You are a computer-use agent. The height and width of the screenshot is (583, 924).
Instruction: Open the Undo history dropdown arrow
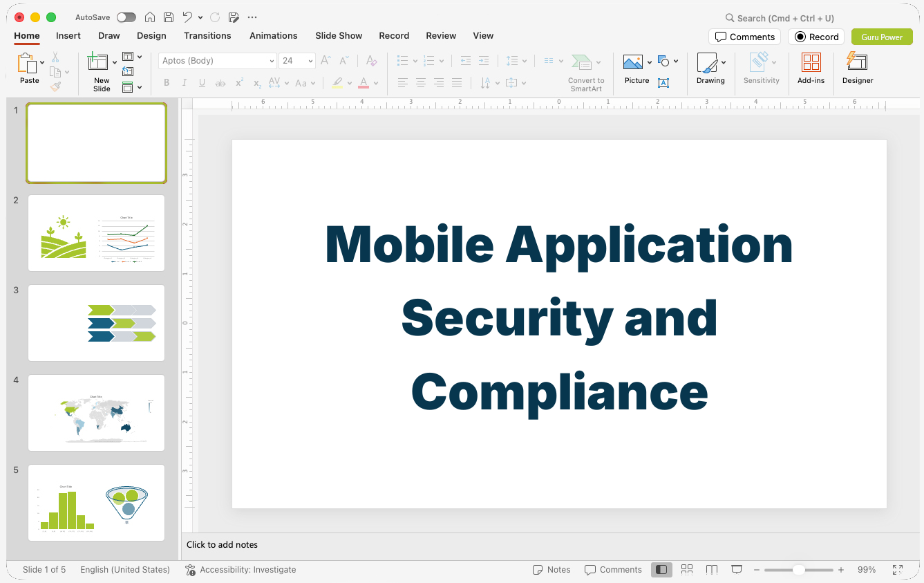tap(200, 17)
